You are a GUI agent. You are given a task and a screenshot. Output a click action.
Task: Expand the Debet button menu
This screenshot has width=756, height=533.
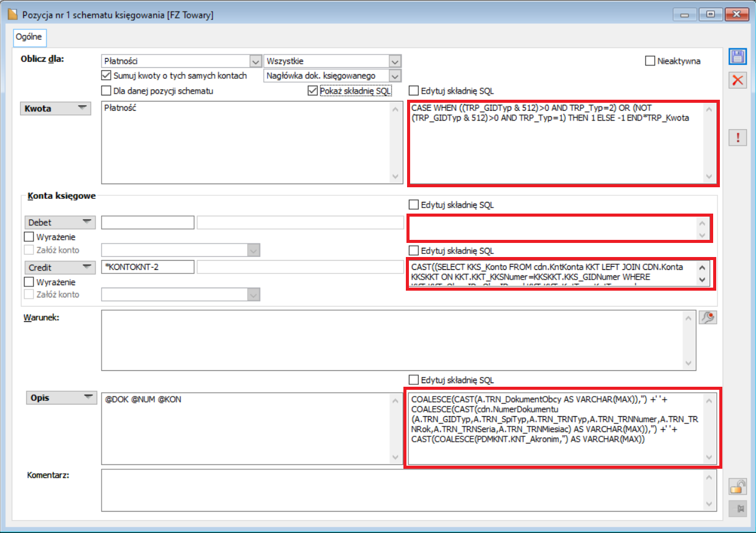(x=61, y=223)
